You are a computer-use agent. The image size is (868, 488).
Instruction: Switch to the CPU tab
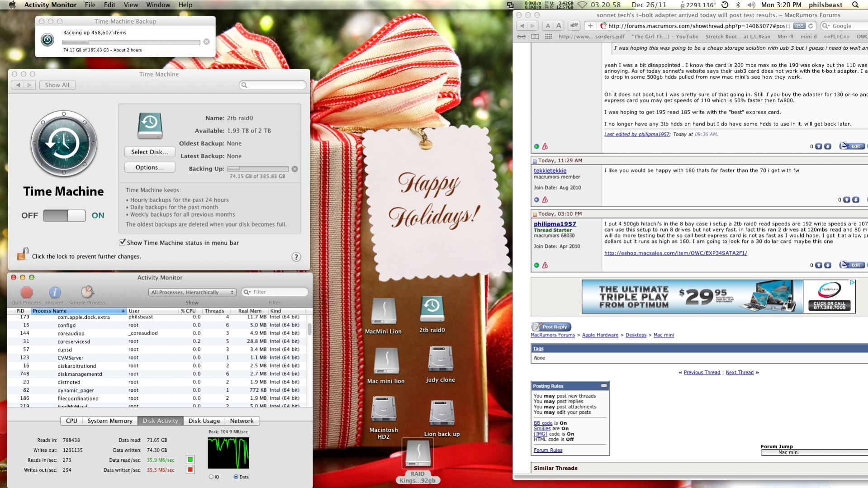[71, 421]
